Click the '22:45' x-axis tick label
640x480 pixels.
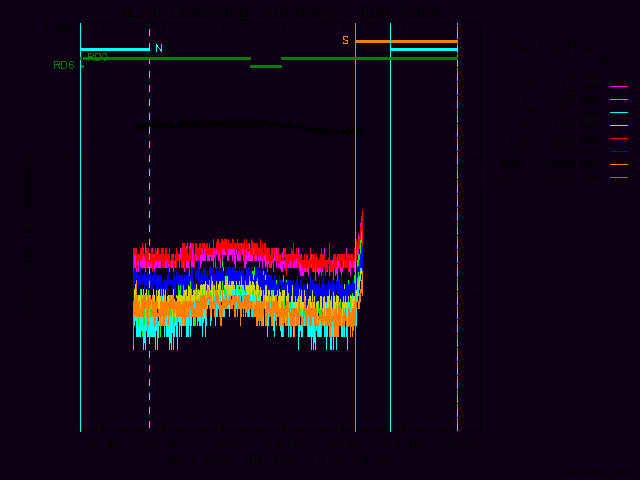point(163,446)
